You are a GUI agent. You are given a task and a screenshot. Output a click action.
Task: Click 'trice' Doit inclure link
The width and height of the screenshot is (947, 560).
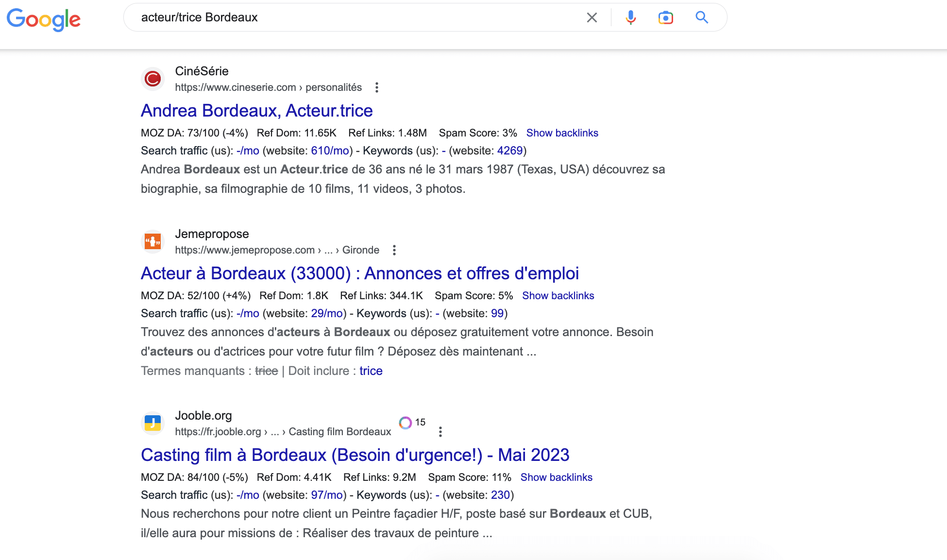371,371
